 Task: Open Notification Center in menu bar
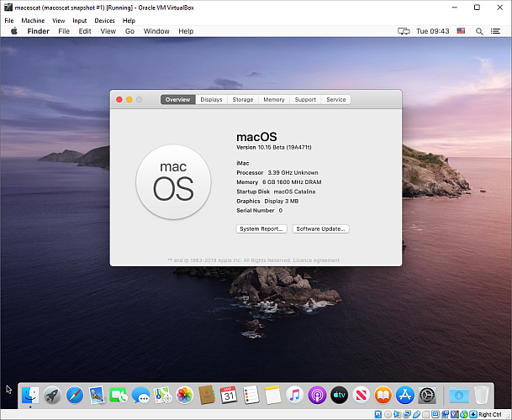click(x=496, y=31)
